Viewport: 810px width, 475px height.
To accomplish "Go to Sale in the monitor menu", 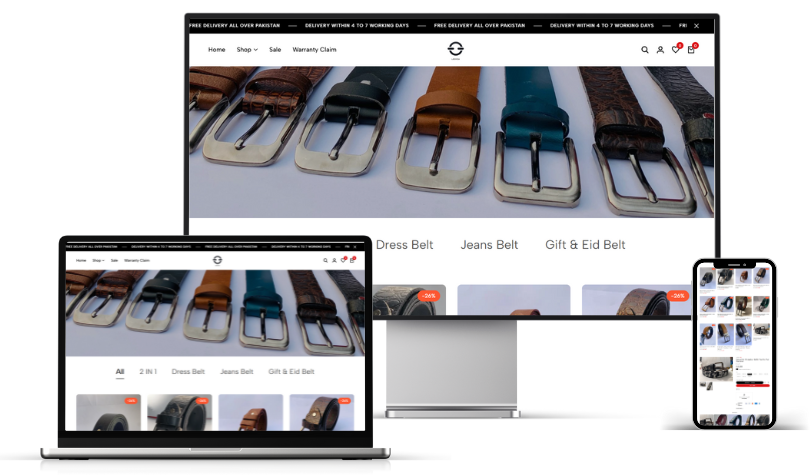I will pyautogui.click(x=275, y=49).
